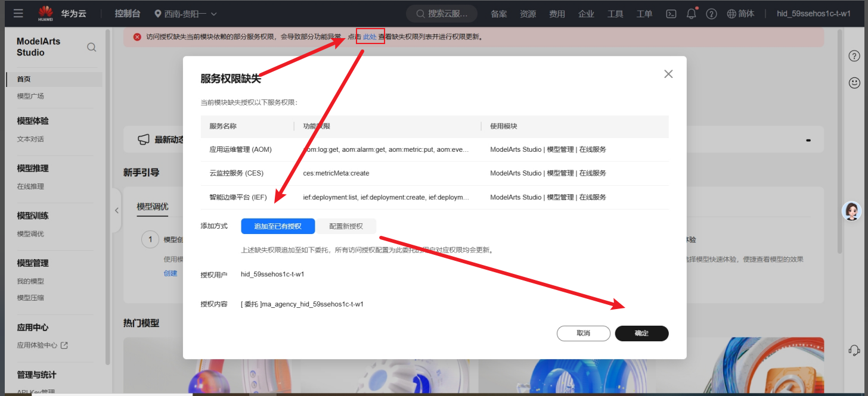Open the 备案 menu
868x396 pixels.
point(499,14)
